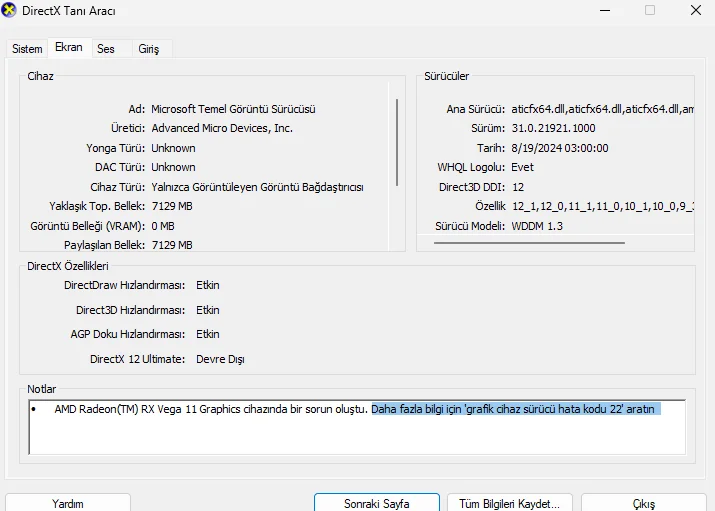Screen dimensions: 715x511
Task: Minimize the DirectX Tanı Aracı window
Action: tap(605, 10)
